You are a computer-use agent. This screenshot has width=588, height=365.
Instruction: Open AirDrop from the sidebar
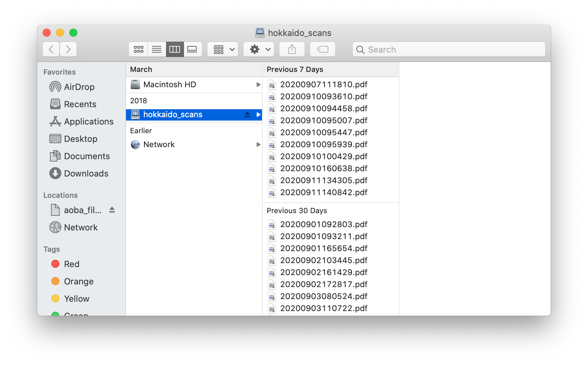[79, 87]
